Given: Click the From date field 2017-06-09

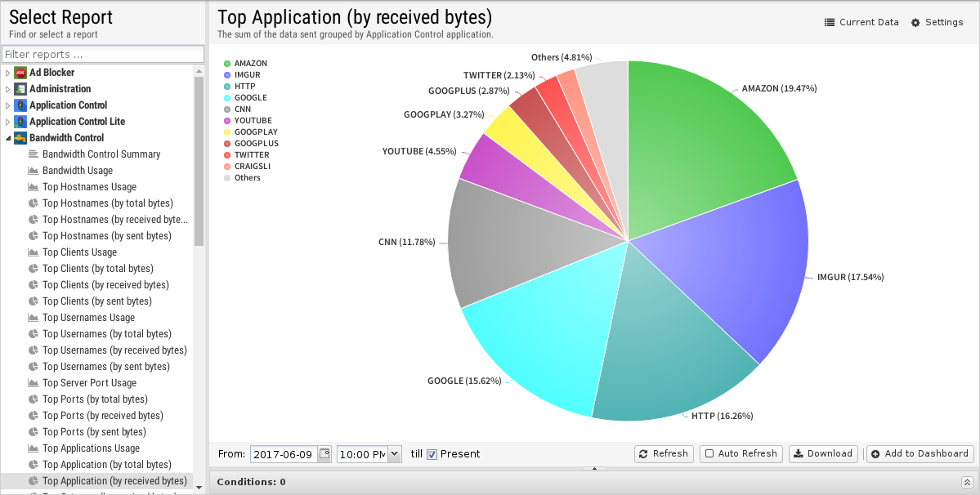Looking at the screenshot, I should click(284, 454).
